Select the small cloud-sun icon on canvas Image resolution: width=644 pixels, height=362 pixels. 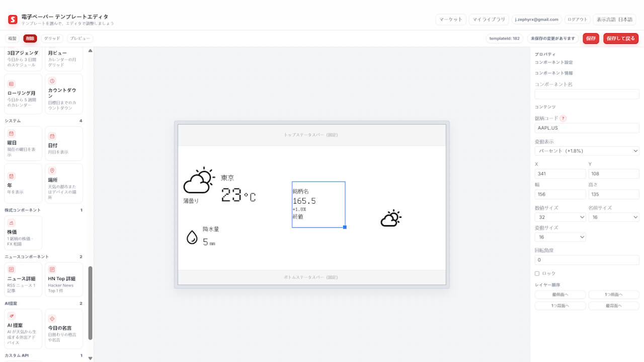391,218
